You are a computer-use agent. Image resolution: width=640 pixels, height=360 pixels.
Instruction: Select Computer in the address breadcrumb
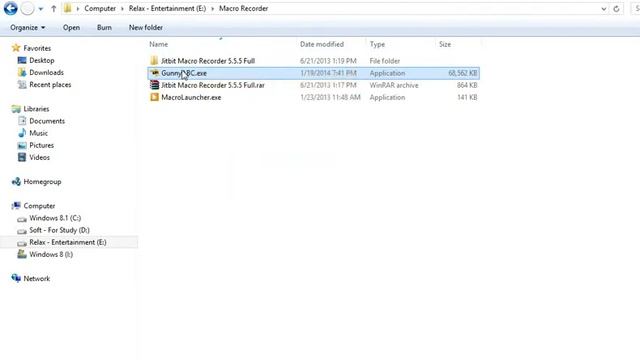pos(100,8)
